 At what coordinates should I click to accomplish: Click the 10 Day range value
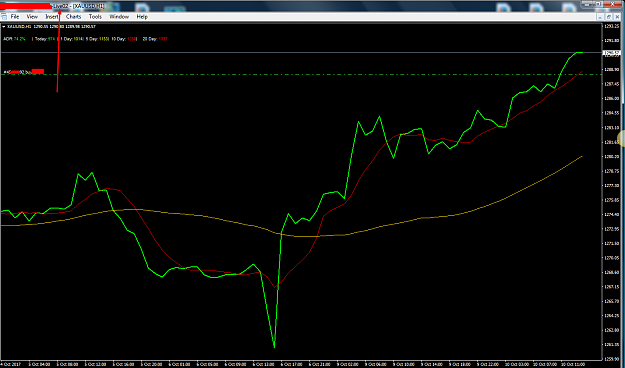click(132, 39)
